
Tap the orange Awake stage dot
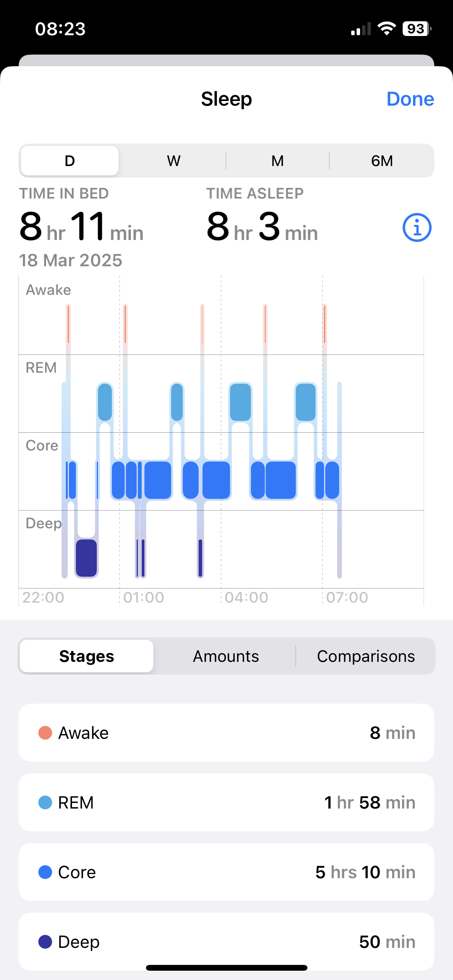click(45, 733)
